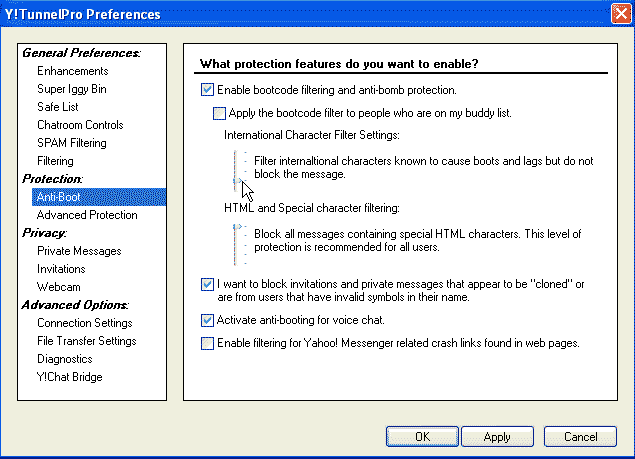This screenshot has width=635, height=459.
Task: Open the Diagnostics page
Action: tap(65, 359)
